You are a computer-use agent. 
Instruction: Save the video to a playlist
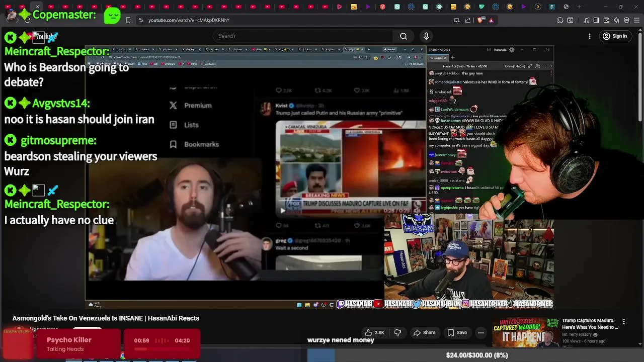tap(457, 332)
